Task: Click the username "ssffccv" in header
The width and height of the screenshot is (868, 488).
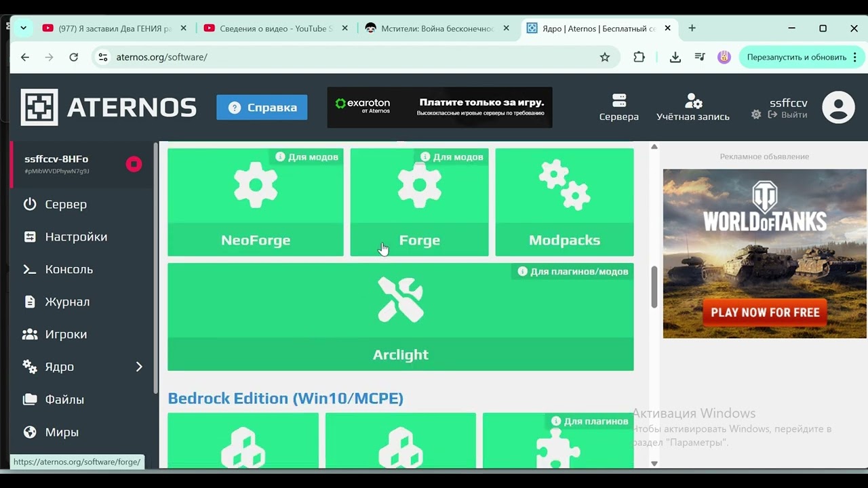Action: pos(788,103)
